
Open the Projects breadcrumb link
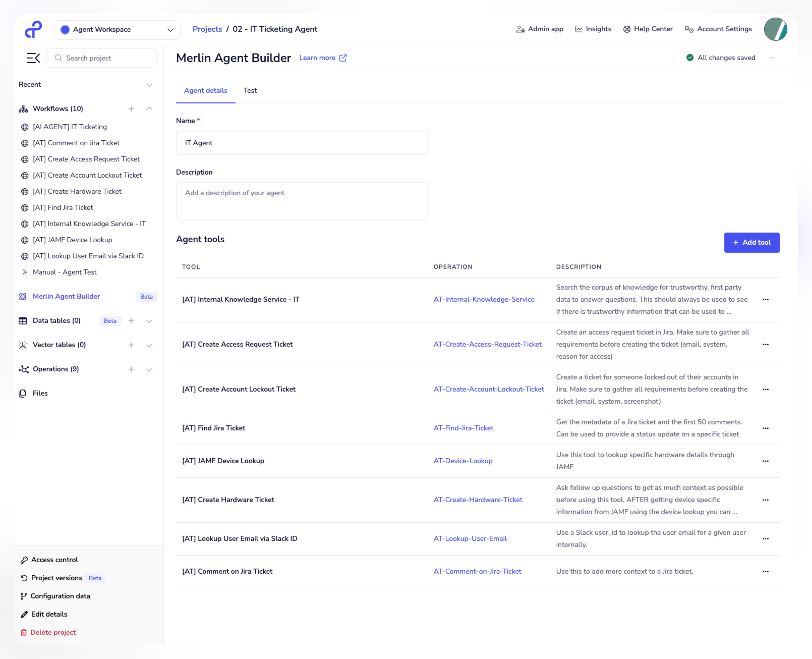point(207,29)
